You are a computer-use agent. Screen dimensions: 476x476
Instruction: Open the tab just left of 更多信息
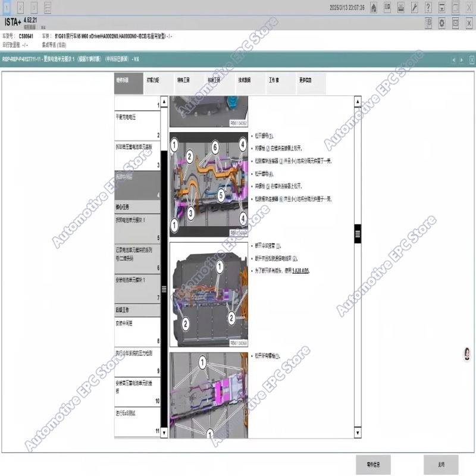(281, 83)
